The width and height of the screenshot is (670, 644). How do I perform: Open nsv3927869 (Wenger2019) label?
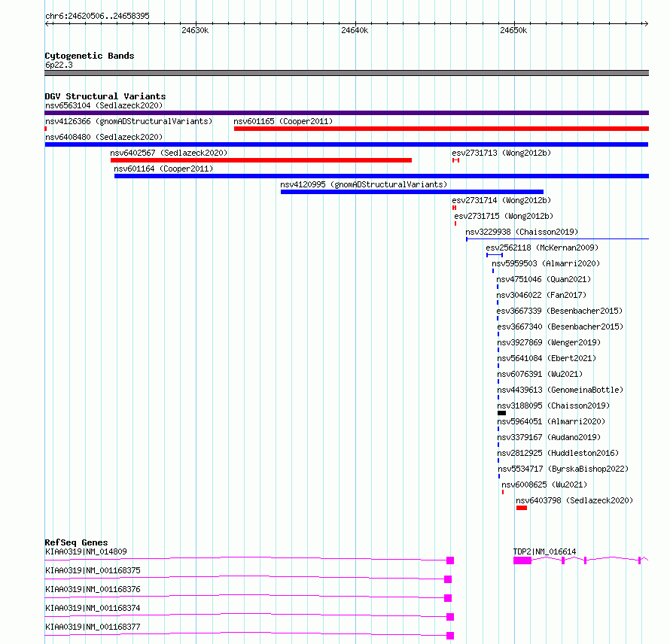click(x=549, y=342)
